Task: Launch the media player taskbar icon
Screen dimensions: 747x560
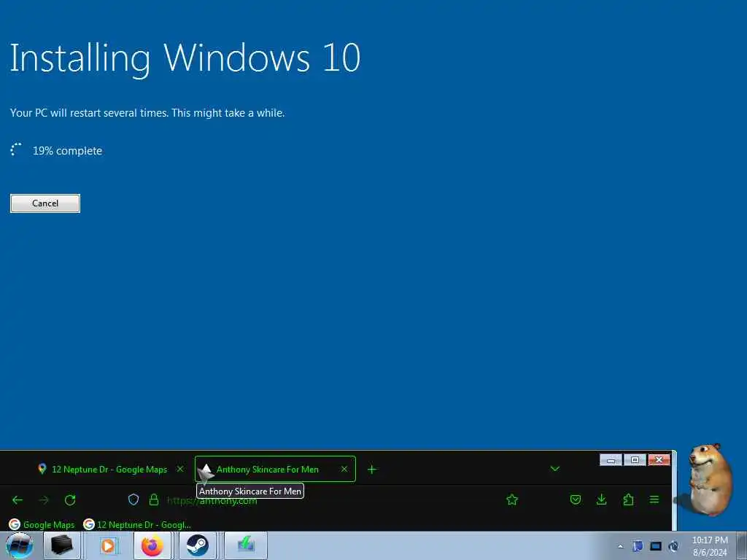Action: pos(108,545)
